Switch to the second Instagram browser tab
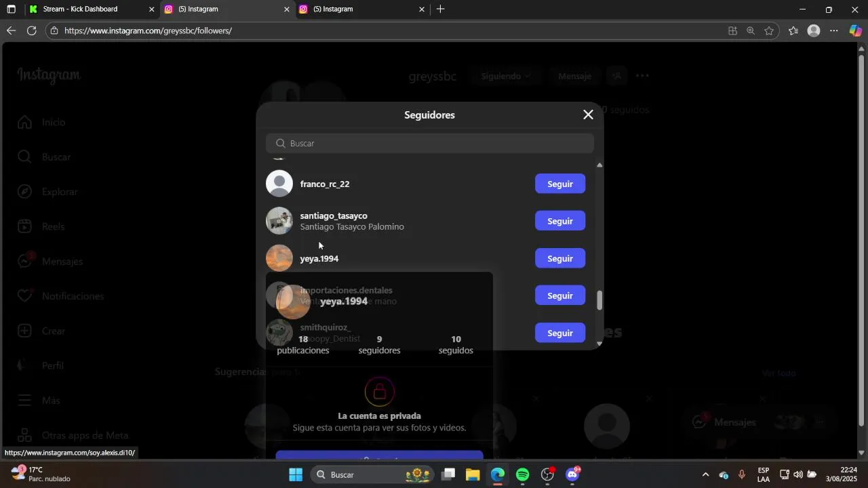Viewport: 868px width, 488px height. tap(363, 9)
